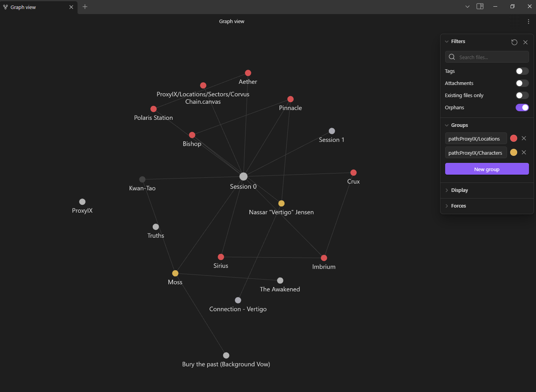
Task: Turn on Attachments toggle
Action: coord(522,83)
